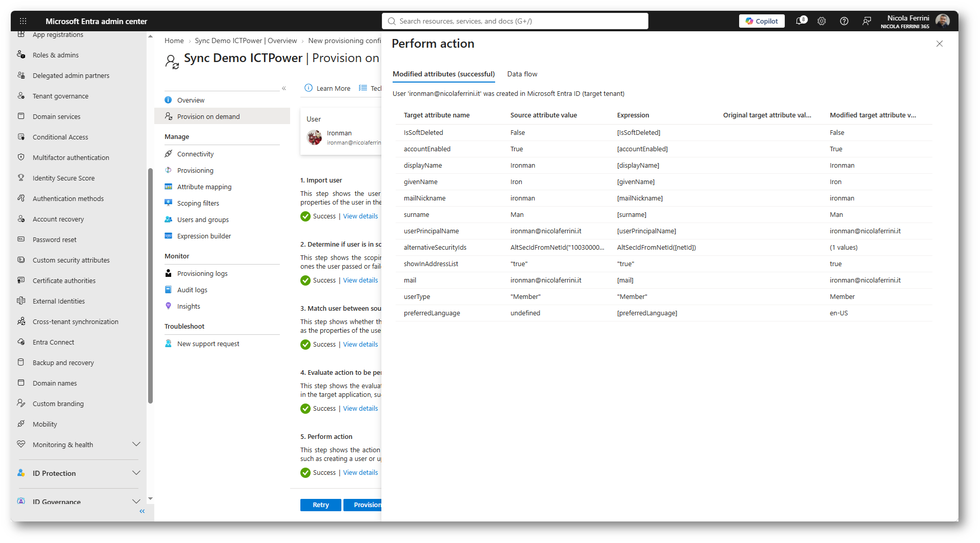View details for Import user step

click(x=360, y=216)
